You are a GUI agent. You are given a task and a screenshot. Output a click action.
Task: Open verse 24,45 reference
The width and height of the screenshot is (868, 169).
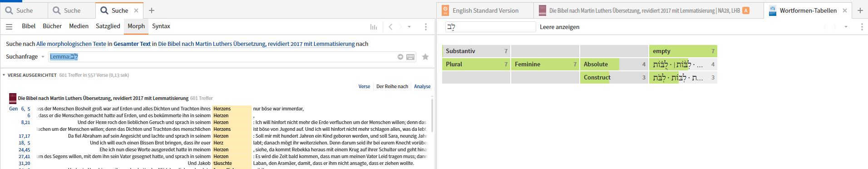coord(25,149)
